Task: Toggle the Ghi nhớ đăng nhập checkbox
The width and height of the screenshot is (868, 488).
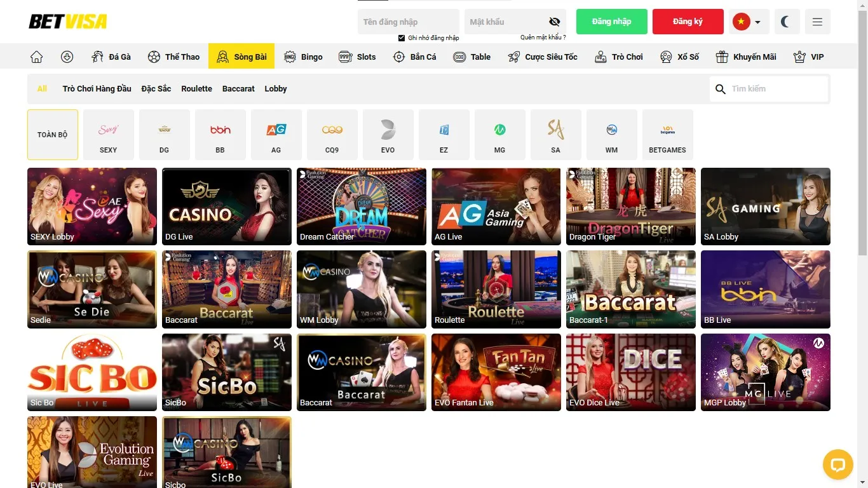Action: tap(402, 38)
